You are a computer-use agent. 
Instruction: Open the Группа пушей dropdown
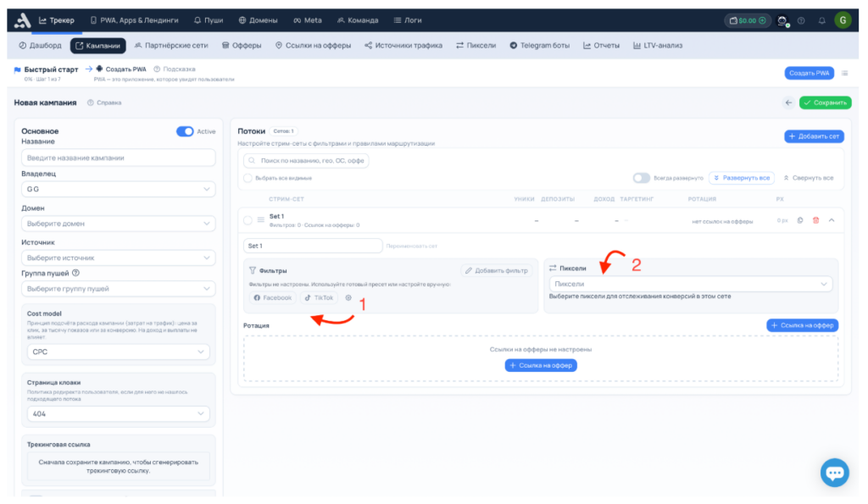click(119, 289)
